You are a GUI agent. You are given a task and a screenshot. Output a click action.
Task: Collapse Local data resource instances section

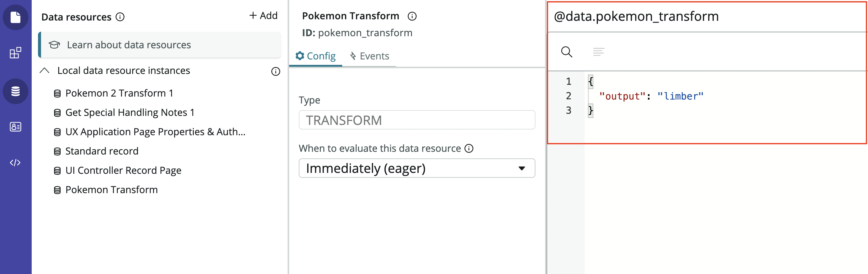coord(44,70)
